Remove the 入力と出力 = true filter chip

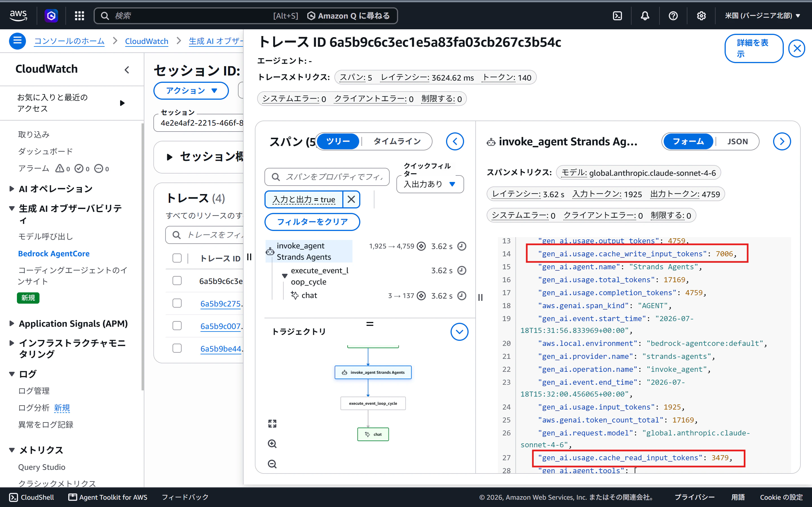(351, 199)
